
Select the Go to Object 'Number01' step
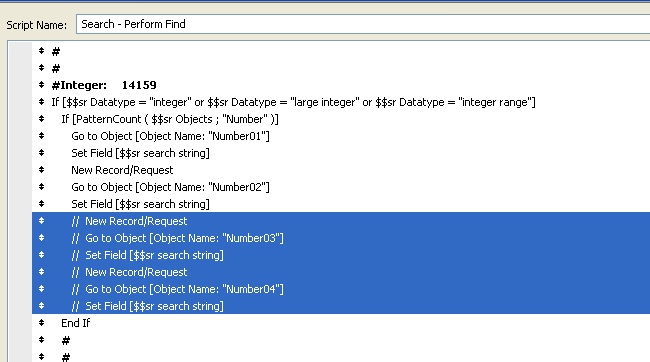tap(170, 136)
